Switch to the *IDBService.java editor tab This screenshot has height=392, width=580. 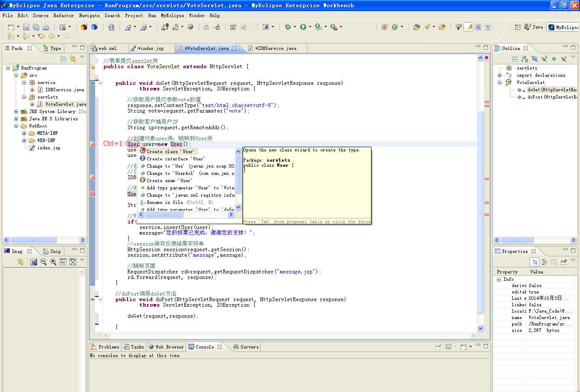[275, 48]
